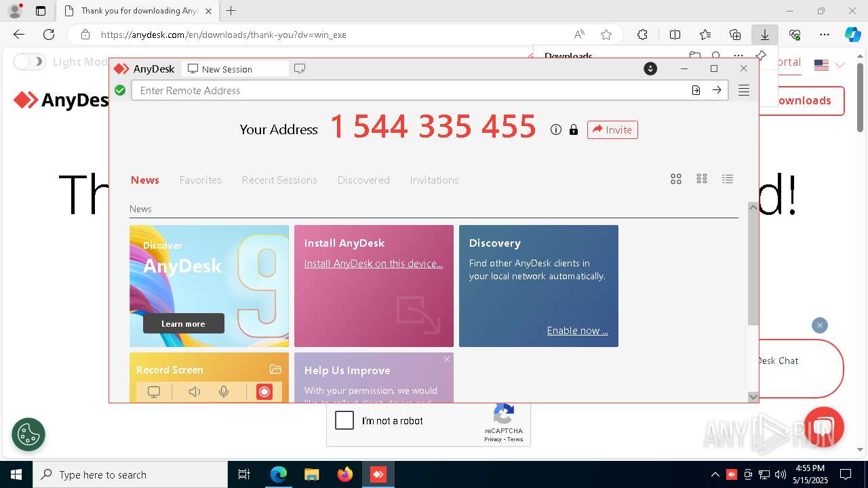Screen dimensions: 868x488
Task: Click the Downloads button on webpage
Action: coord(802,100)
